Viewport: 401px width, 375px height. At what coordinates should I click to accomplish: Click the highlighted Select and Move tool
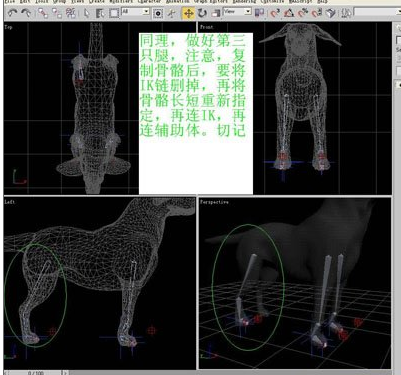point(188,13)
